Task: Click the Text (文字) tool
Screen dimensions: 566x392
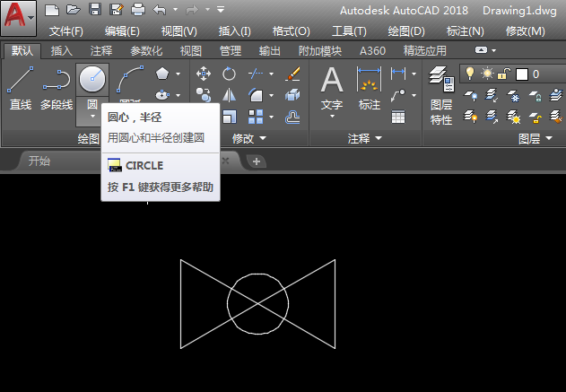Action: pos(332,88)
